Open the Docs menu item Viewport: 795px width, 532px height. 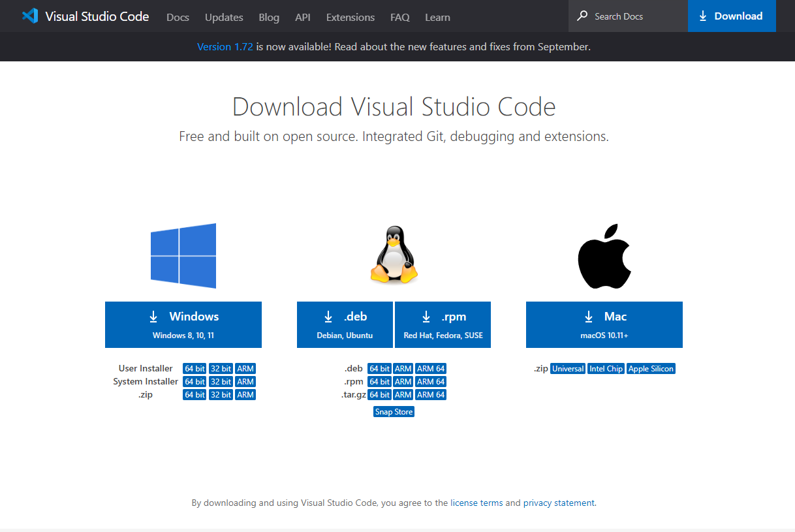tap(178, 18)
